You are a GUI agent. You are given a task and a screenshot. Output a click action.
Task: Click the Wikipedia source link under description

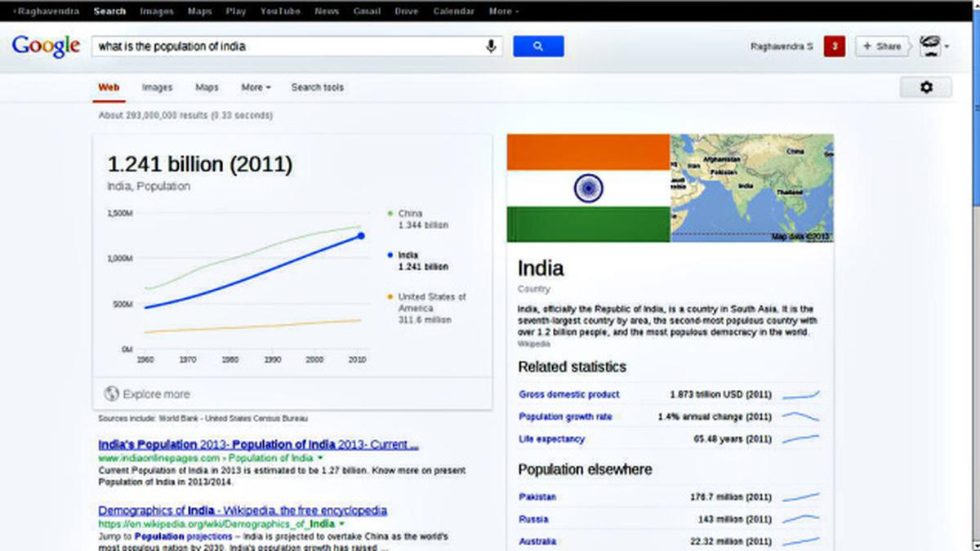[x=534, y=344]
